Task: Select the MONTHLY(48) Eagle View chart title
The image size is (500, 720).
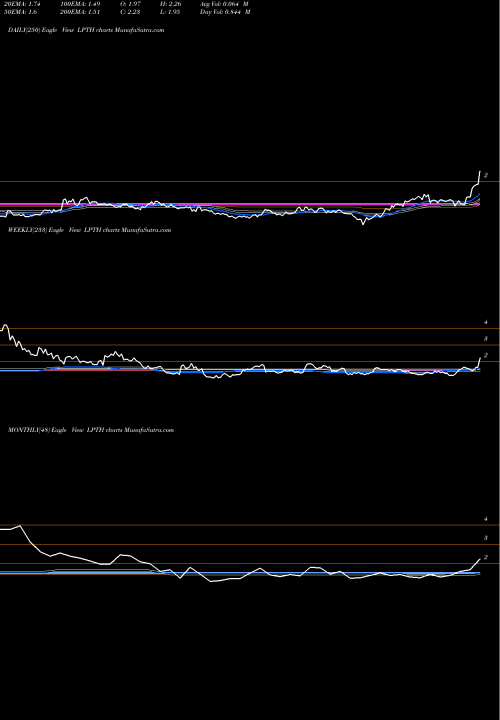Action: 91,430
